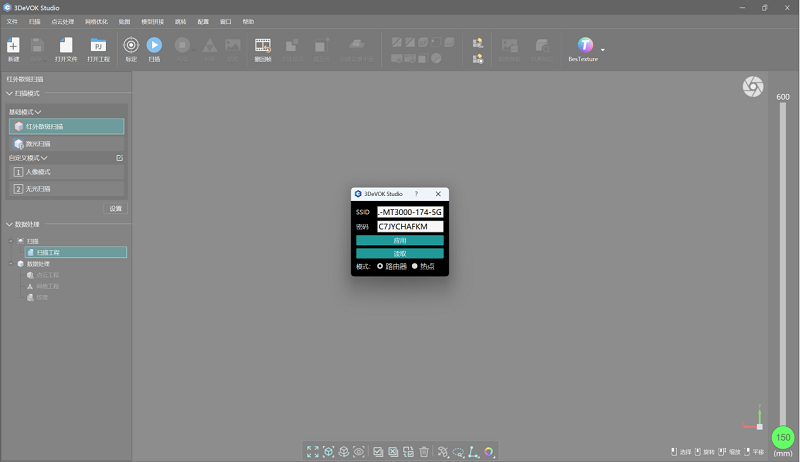Select 红外散斑扫描 scan mode
Screen dimensions: 800x462
(66, 126)
